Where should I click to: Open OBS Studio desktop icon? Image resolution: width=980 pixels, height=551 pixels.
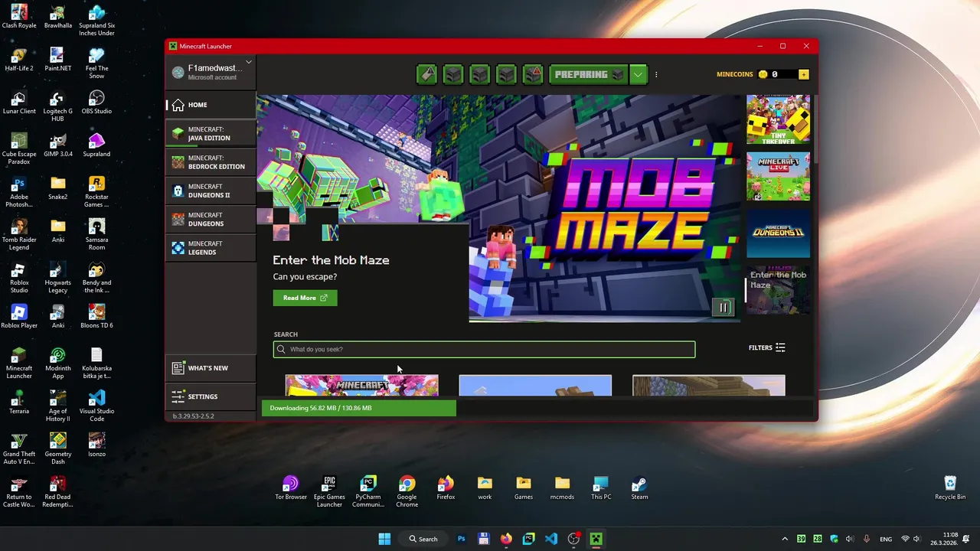pos(96,102)
